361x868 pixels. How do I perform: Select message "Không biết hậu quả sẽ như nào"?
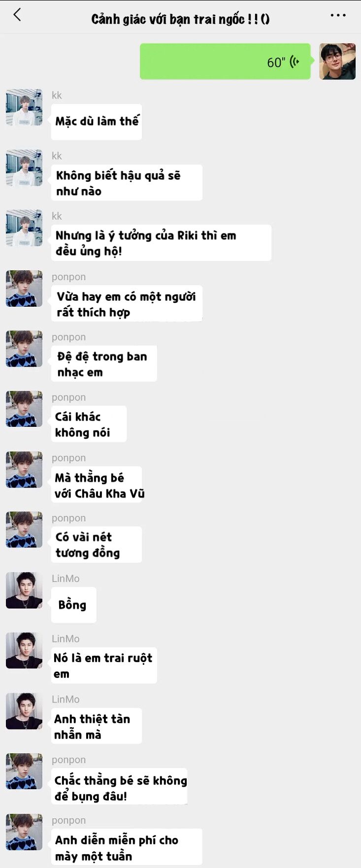pyautogui.click(x=127, y=183)
